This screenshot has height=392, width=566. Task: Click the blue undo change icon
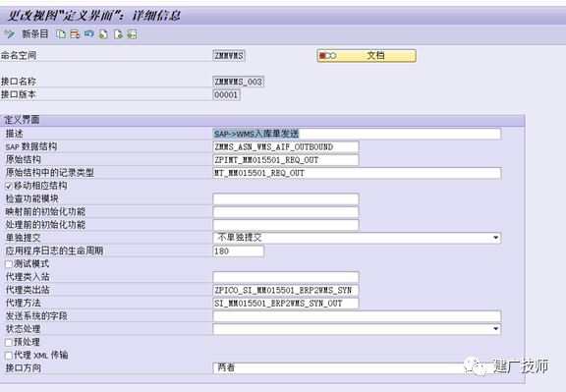[x=89, y=34]
